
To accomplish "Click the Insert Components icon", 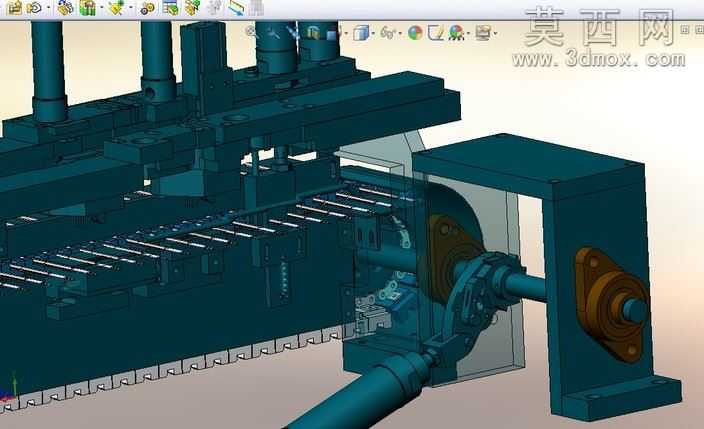I will point(34,8).
